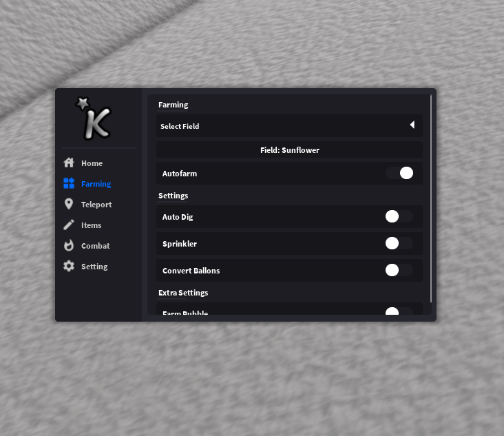The width and height of the screenshot is (504, 436).
Task: Click the Items pencil icon
Action: click(x=69, y=225)
